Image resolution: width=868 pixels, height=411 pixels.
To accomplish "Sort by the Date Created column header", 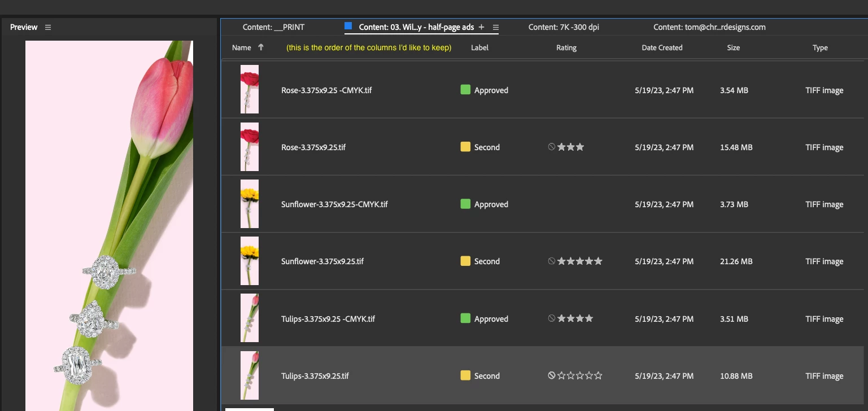I will pyautogui.click(x=662, y=47).
